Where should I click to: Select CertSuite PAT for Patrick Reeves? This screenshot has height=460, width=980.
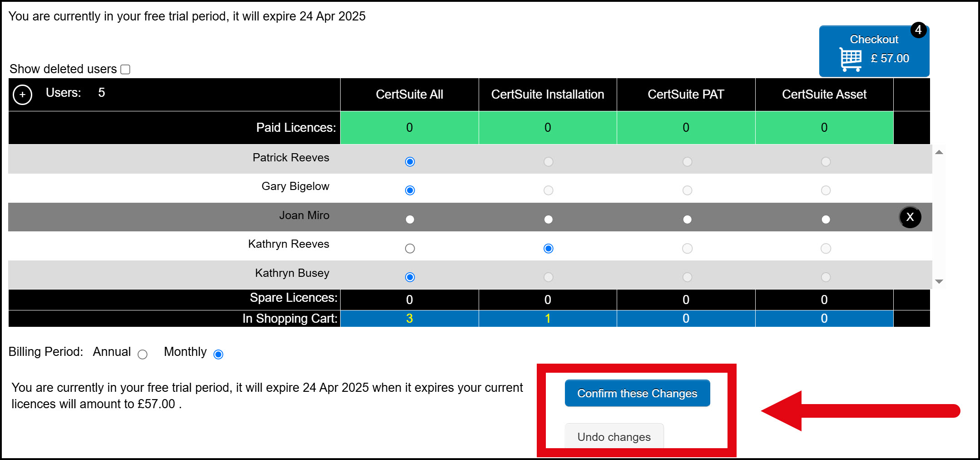tap(687, 162)
